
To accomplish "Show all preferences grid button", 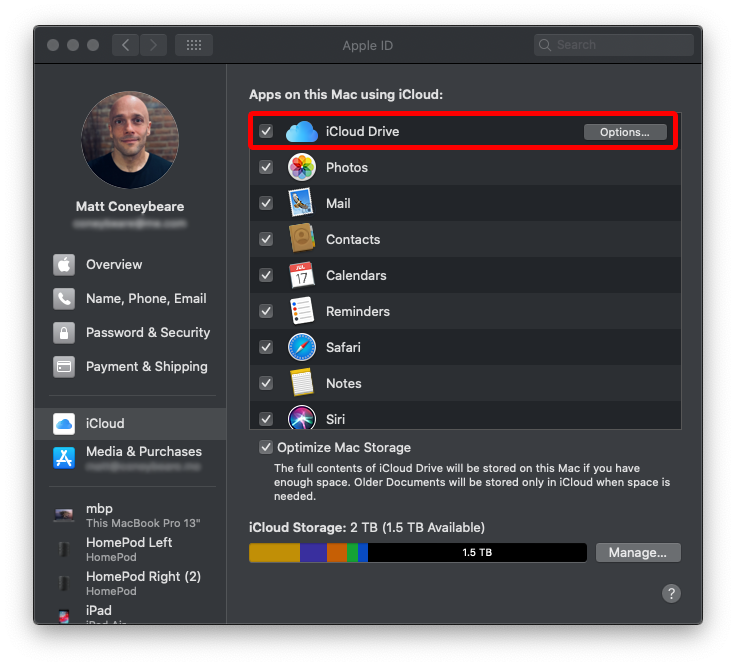I will pyautogui.click(x=193, y=45).
